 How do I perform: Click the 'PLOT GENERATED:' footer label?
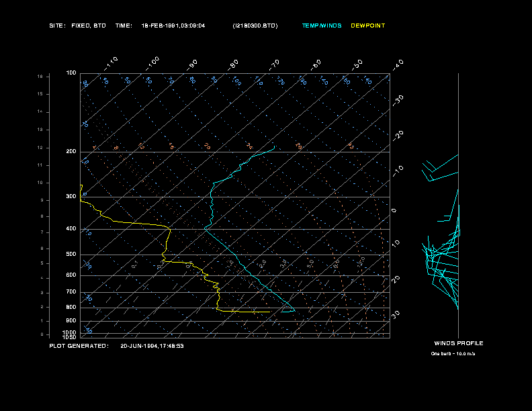79,346
